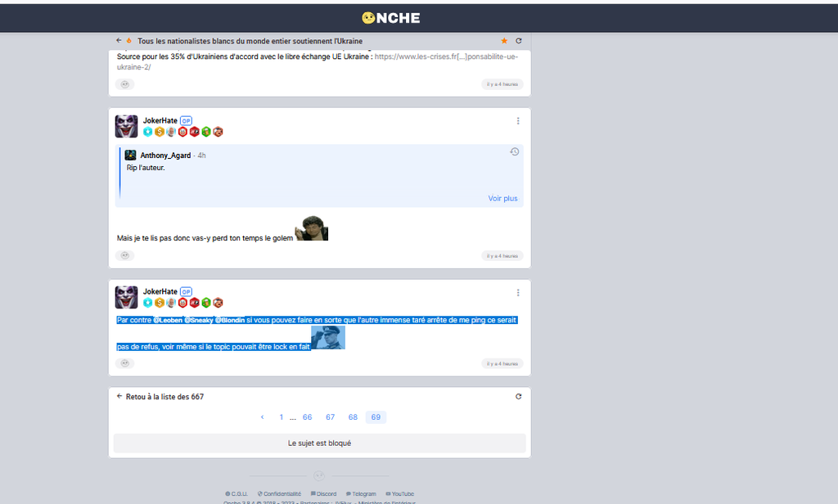838x504 pixels.
Task: Select current page 69
Action: 376,417
